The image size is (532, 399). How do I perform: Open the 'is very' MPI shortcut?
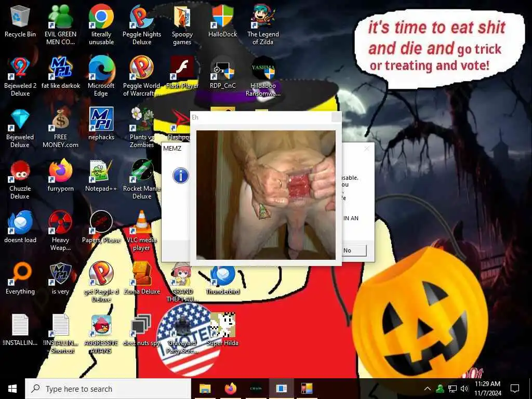(60, 279)
